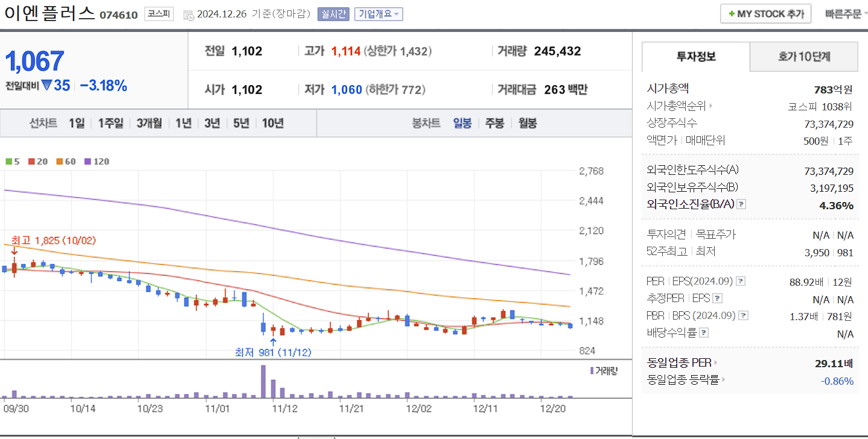The height and width of the screenshot is (439, 868).
Task: Click the EPS(2024.09) tooltip question mark
Action: click(x=741, y=281)
